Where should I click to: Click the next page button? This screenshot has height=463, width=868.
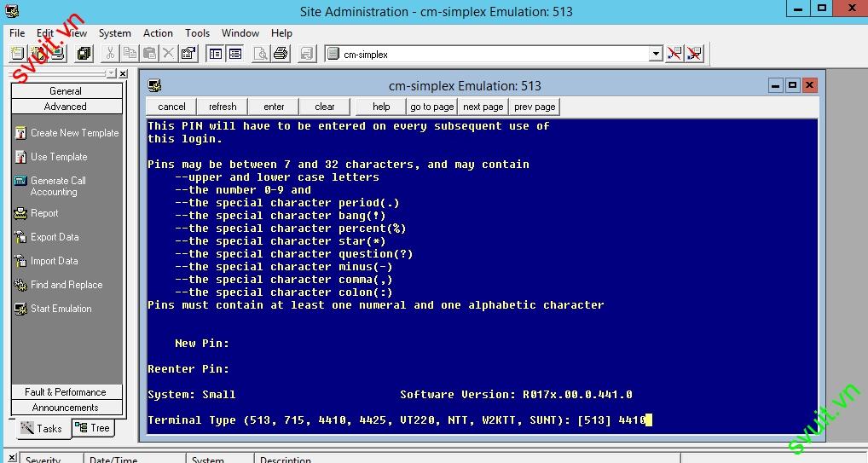[x=483, y=107]
